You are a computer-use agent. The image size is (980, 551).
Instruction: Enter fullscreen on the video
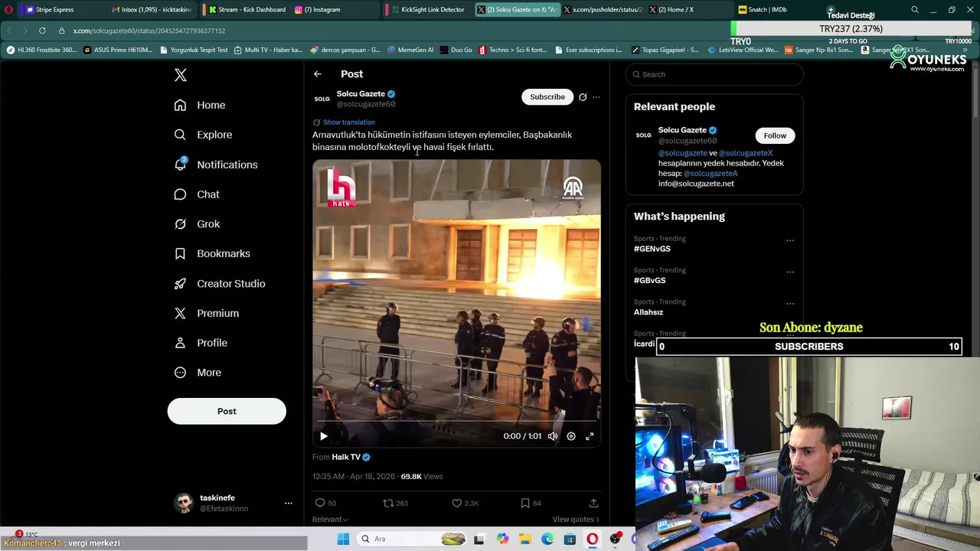click(x=590, y=436)
